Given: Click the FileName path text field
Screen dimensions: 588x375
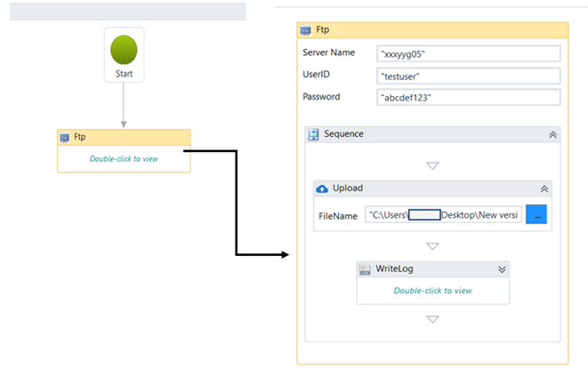Looking at the screenshot, I should (443, 215).
